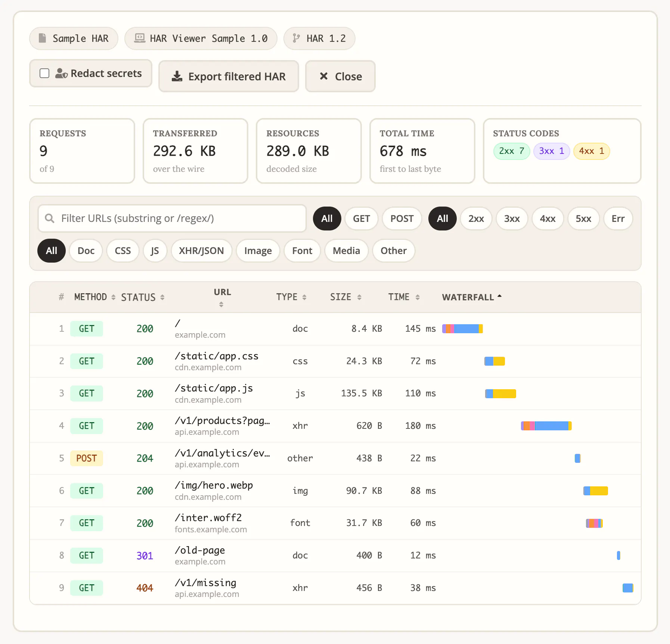
Task: Sort table by SIZE column
Action: click(345, 297)
